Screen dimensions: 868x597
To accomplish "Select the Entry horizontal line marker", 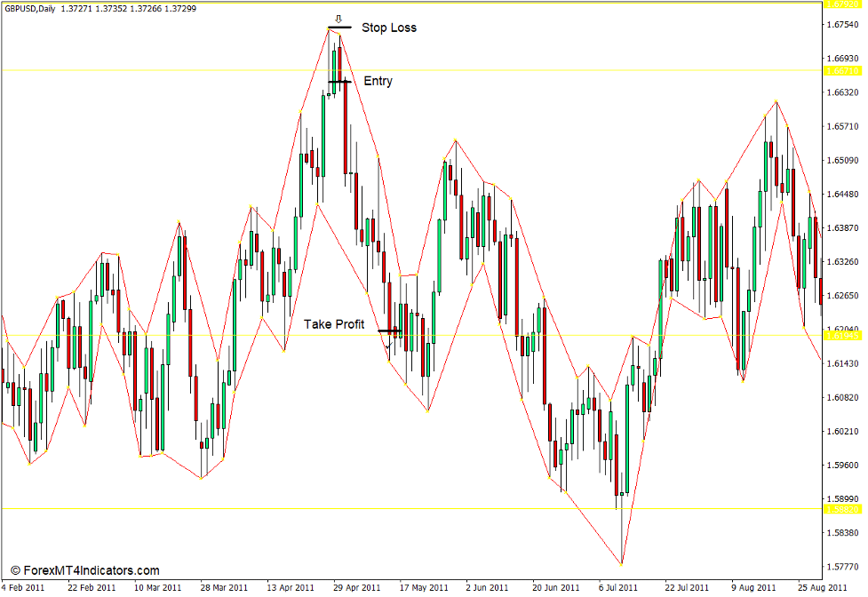I will pyautogui.click(x=341, y=81).
